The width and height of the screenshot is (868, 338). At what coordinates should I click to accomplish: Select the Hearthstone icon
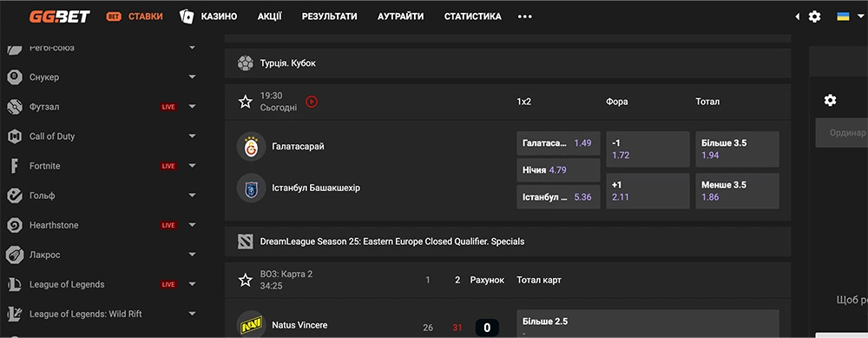point(15,226)
